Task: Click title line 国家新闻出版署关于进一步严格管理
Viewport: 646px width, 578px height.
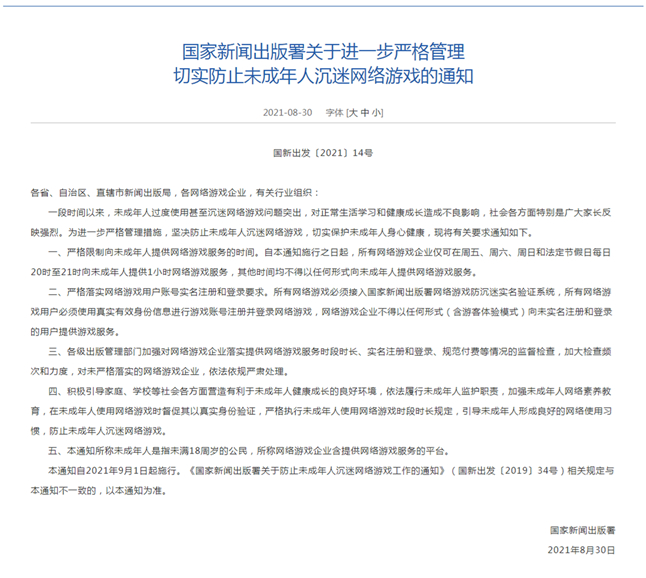Action: [323, 50]
